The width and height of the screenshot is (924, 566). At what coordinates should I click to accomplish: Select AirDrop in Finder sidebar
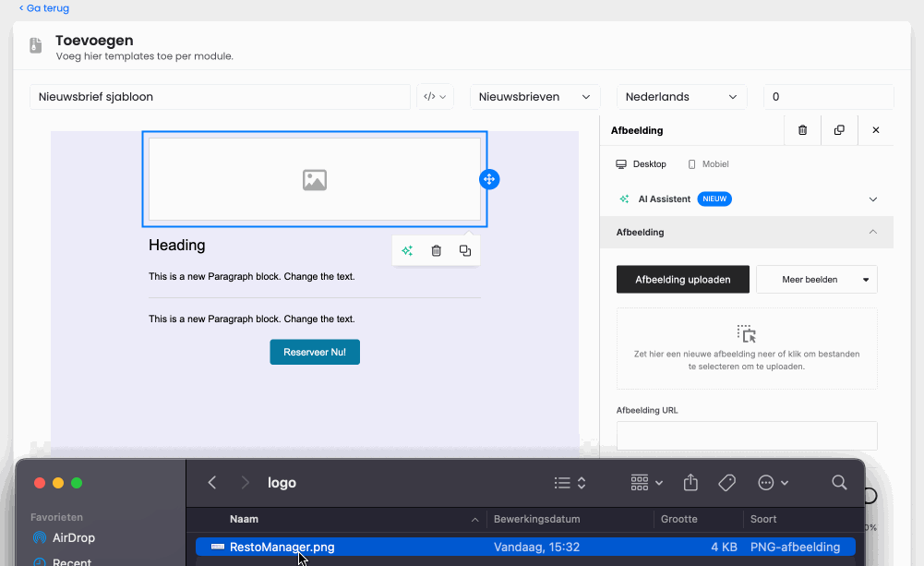point(64,537)
